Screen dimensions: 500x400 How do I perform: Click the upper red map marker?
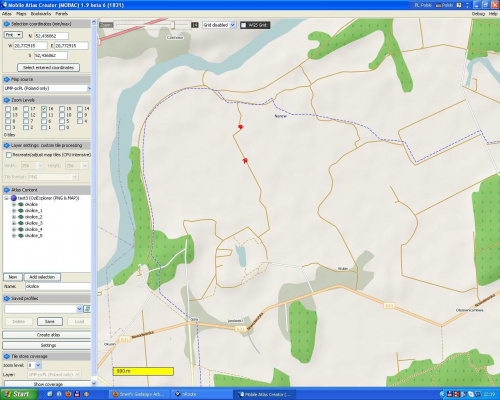point(240,127)
